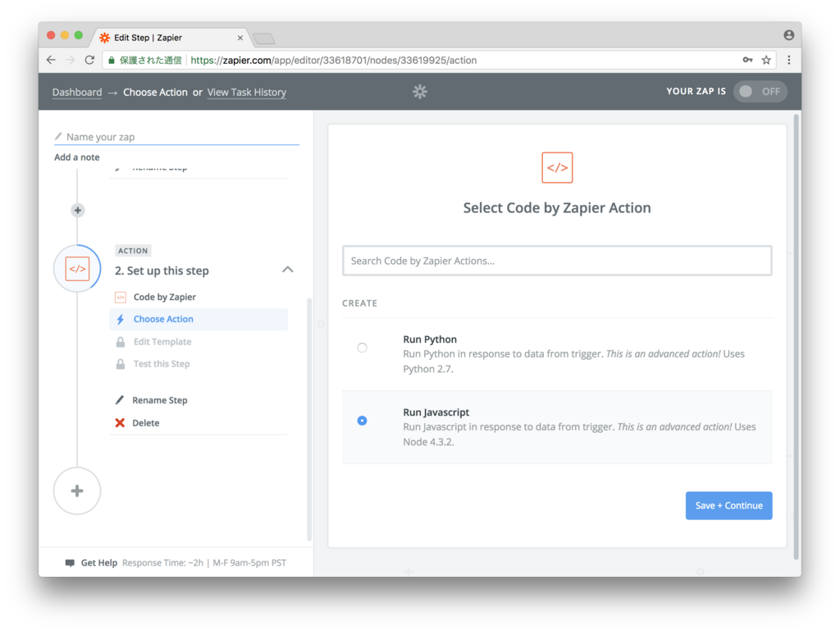Screen dimensions: 840x632
Task: Click the Choose Action breadcrumb text
Action: coord(155,92)
